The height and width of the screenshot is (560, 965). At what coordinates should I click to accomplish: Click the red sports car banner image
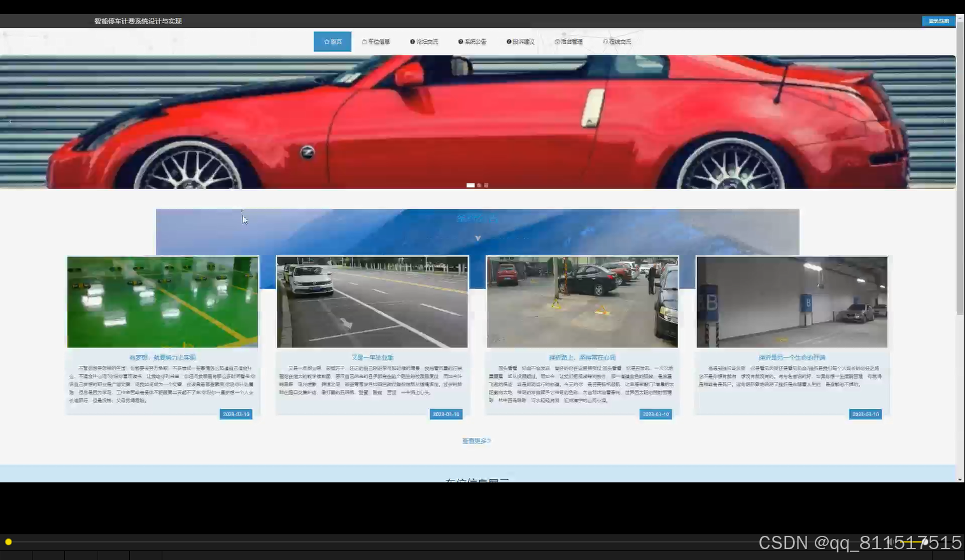[x=477, y=122]
